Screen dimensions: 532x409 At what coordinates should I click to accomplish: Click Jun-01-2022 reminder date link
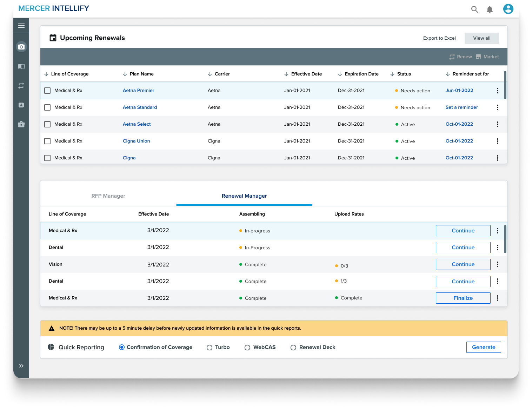459,91
